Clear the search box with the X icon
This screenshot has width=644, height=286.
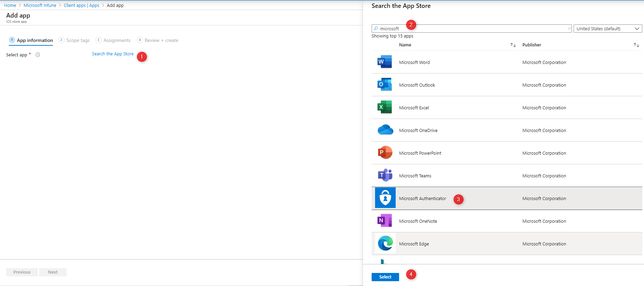[x=569, y=29]
